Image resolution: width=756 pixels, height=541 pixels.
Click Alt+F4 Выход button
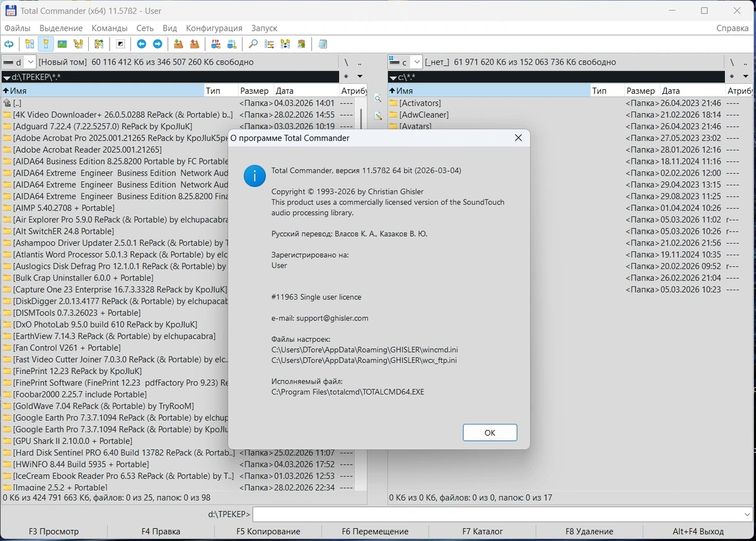pos(698,532)
